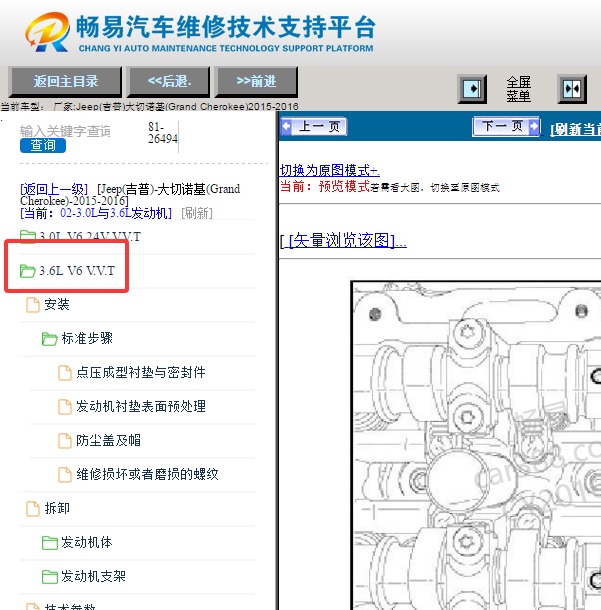Click the document icon next to 安装

pyautogui.click(x=33, y=305)
